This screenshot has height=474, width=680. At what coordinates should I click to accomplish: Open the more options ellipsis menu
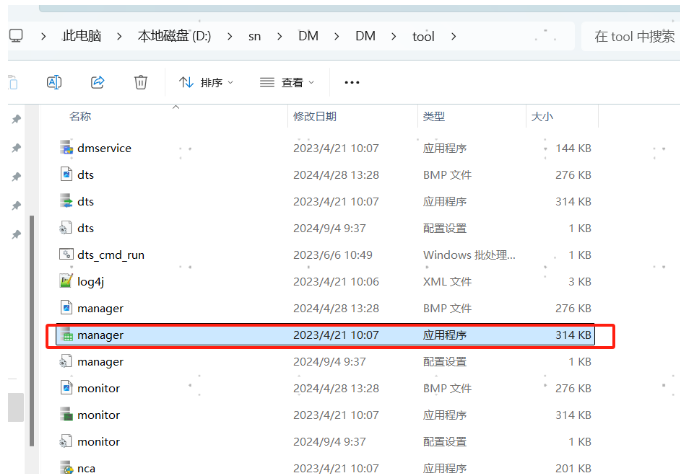click(x=352, y=82)
